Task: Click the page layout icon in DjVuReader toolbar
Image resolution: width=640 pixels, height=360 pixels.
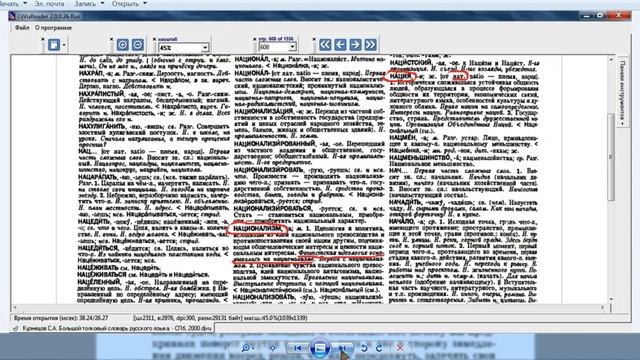Action: coord(53,44)
